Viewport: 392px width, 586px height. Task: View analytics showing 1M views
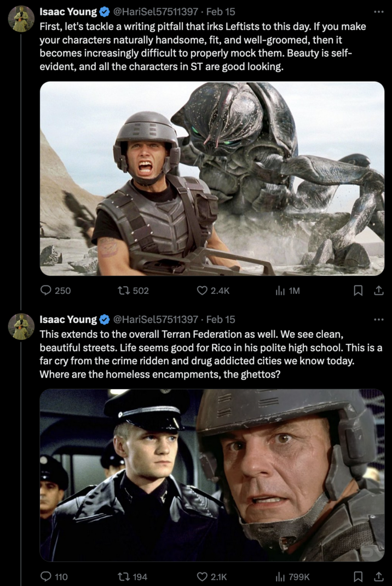(280, 291)
